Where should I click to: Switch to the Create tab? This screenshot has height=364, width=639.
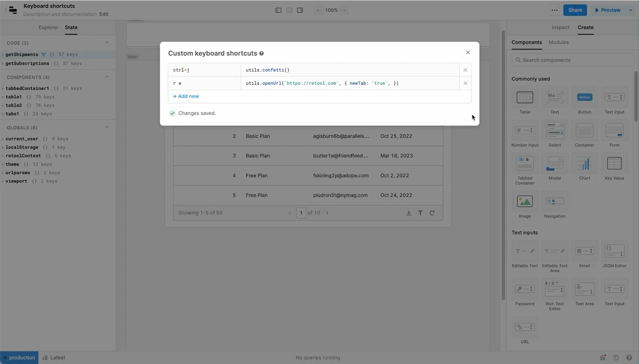tap(585, 27)
